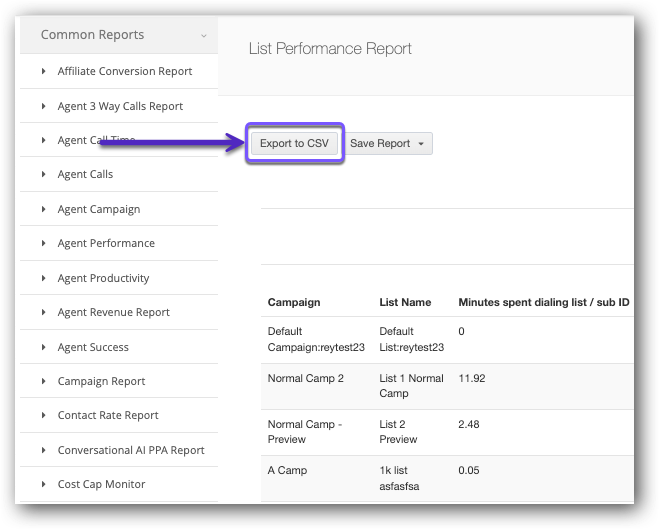The image size is (659, 529).
Task: Expand the Contact Rate Report arrow
Action: (43, 415)
